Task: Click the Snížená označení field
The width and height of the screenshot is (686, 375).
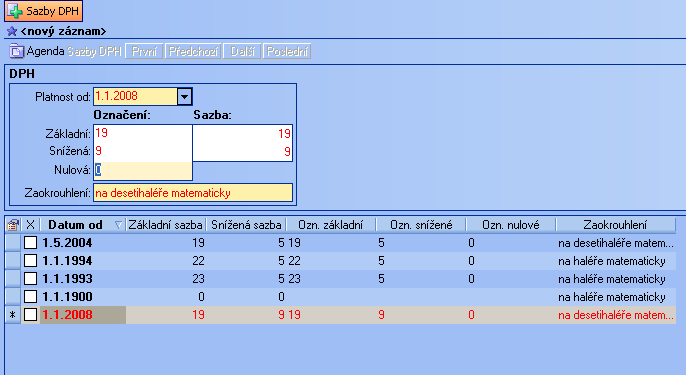Action: point(143,151)
